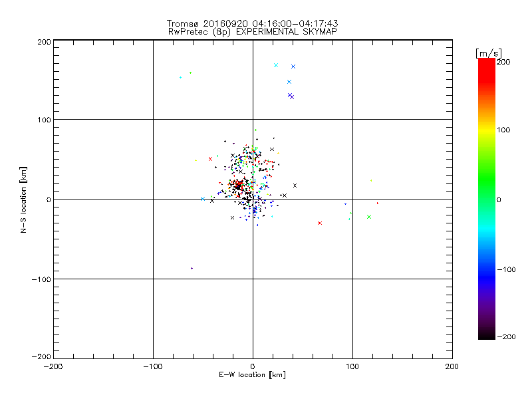The height and width of the screenshot is (399, 532).
Task: Select the red X marker west of the cluster
Action: coord(210,159)
